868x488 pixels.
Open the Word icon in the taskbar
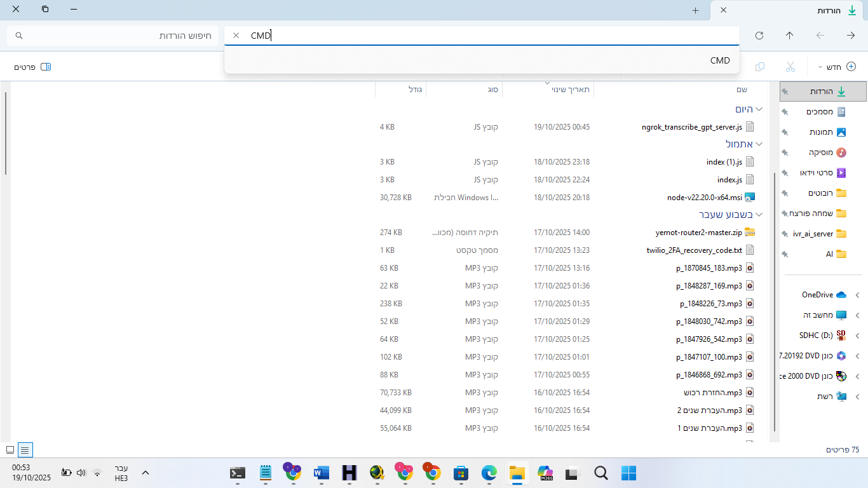321,473
